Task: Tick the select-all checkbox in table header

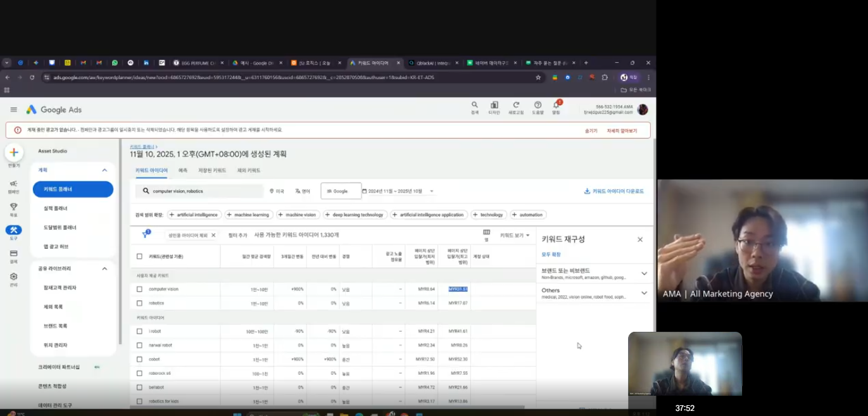Action: (139, 256)
